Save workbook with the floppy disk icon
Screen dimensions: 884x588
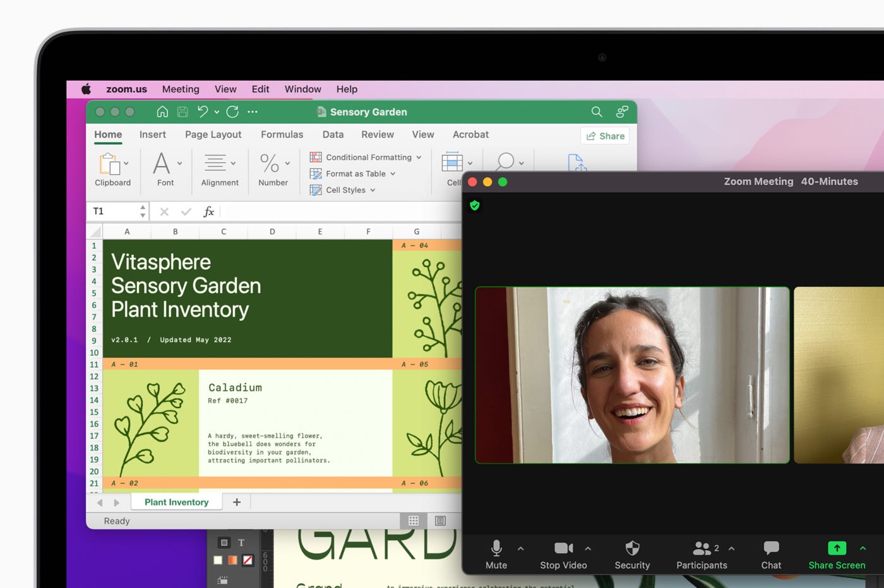tap(182, 112)
